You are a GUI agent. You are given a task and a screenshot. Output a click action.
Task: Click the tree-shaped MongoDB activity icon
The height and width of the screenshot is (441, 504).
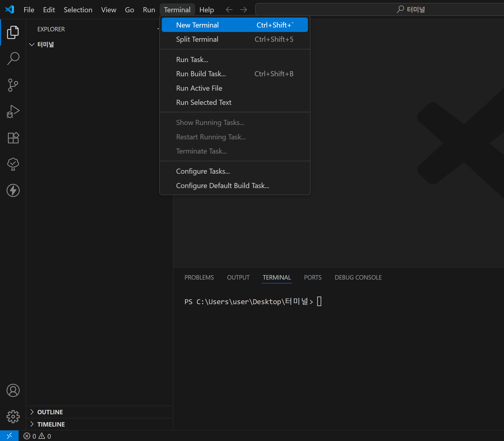13,164
